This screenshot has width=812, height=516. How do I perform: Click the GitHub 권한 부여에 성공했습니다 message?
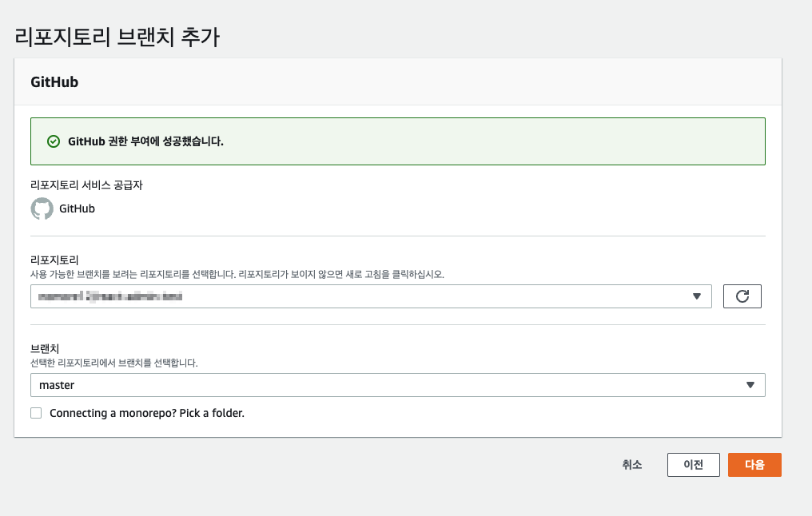(x=145, y=141)
